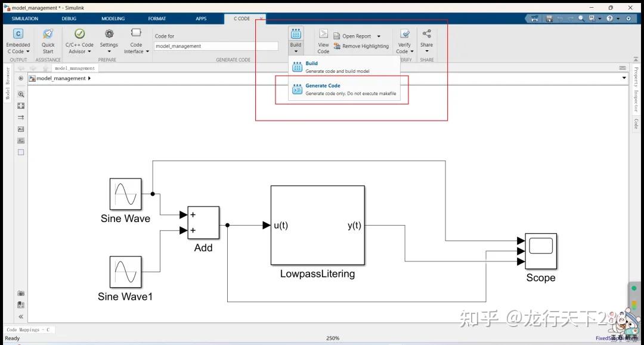Open the viewmarks icon near palette bottom
Image resolution: width=644 pixels, height=345 pixels.
[21, 305]
